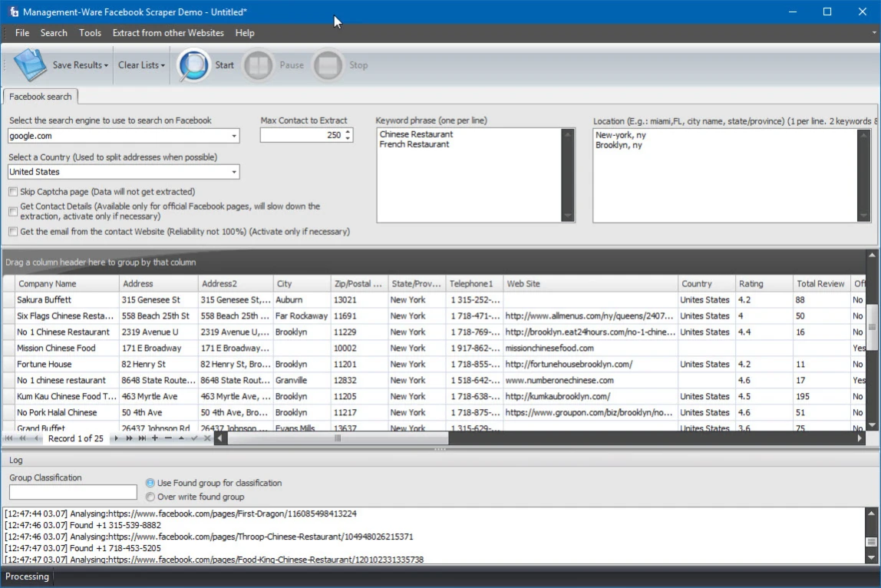Go to the last record
881x588 pixels.
142,438
